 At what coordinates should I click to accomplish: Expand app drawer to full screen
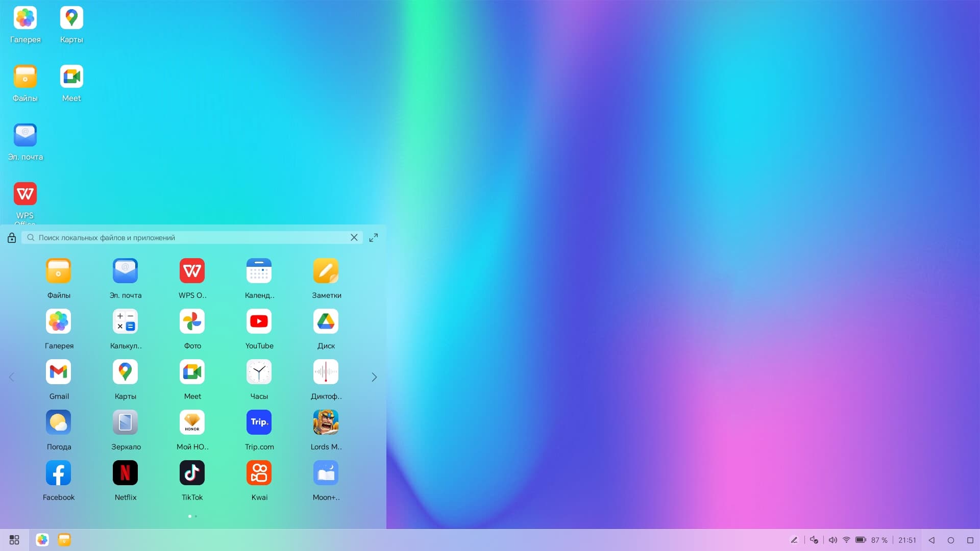tap(374, 238)
